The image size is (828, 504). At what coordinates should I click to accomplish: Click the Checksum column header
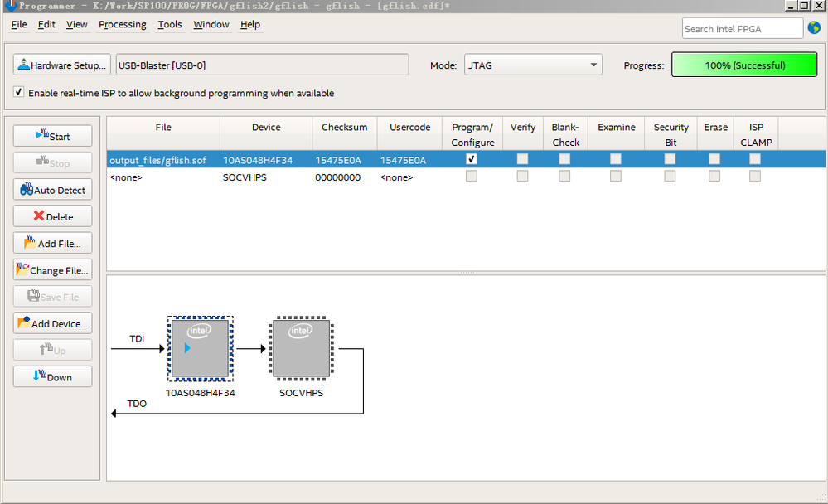click(x=344, y=133)
